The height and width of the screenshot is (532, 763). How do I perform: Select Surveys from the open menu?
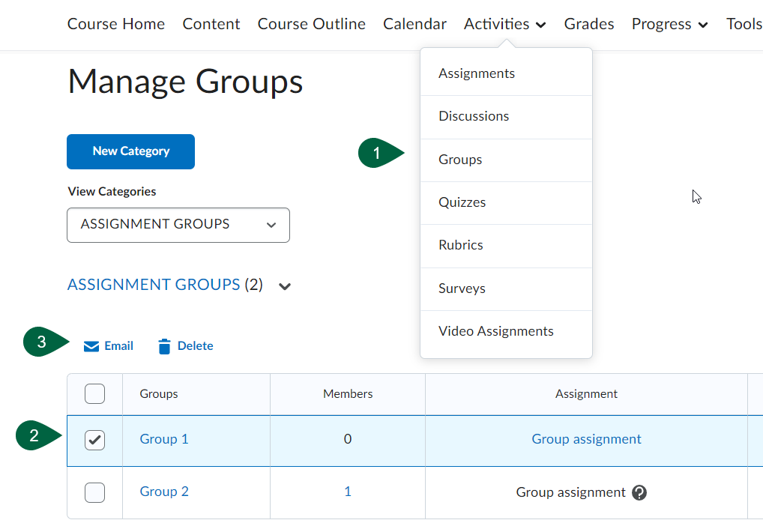click(462, 288)
